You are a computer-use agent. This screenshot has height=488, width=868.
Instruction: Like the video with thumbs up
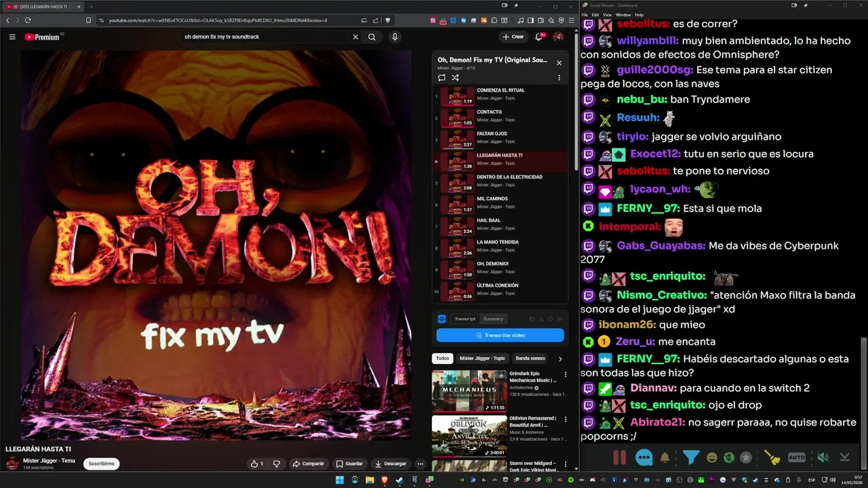(x=257, y=464)
